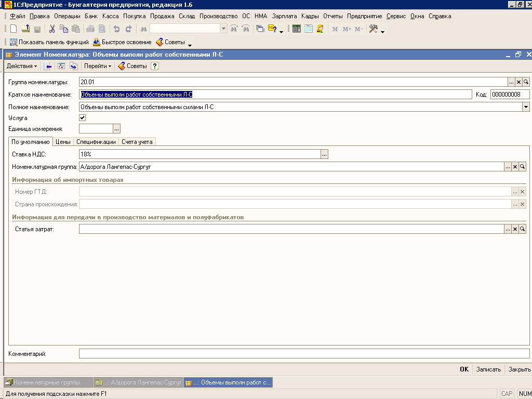Open the calculator icon in main toolbar
532x399 pixels.
click(297, 29)
